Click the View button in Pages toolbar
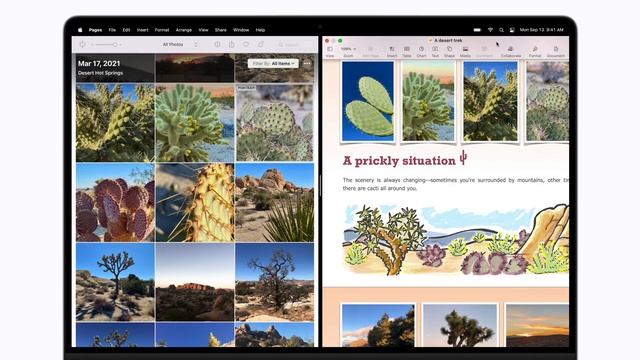Viewport: 640px width, 360px height. (x=330, y=52)
